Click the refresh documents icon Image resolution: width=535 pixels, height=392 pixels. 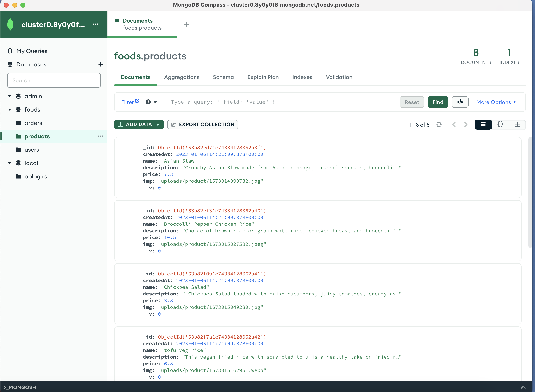[439, 125]
